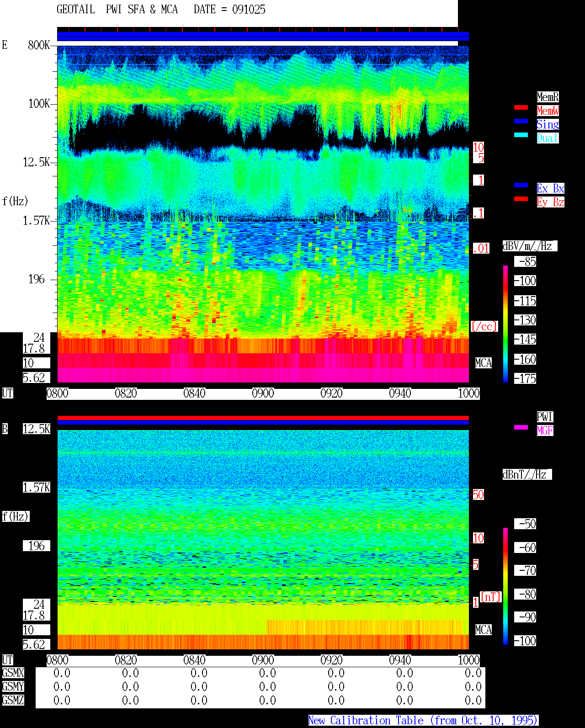Click the 'New Calibration Table (from Oct. 10, 1995)' link
The width and height of the screenshot is (585, 728).
coord(423,720)
